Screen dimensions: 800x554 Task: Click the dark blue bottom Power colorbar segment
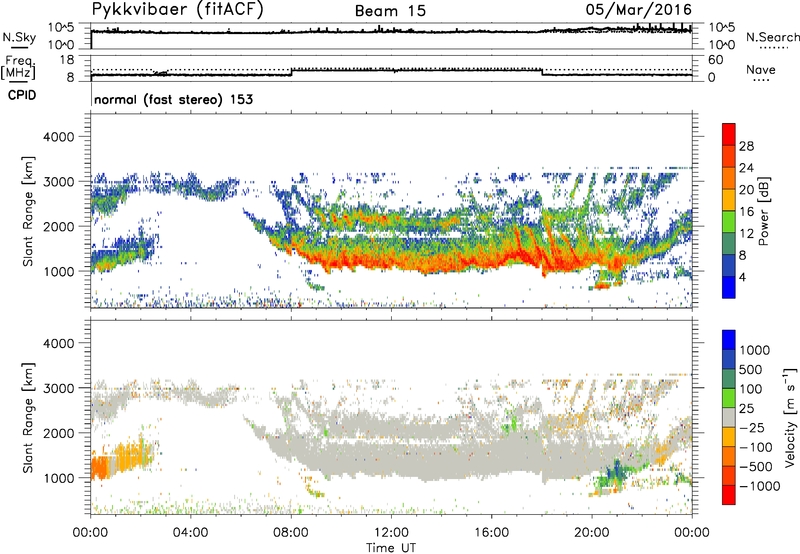(729, 287)
